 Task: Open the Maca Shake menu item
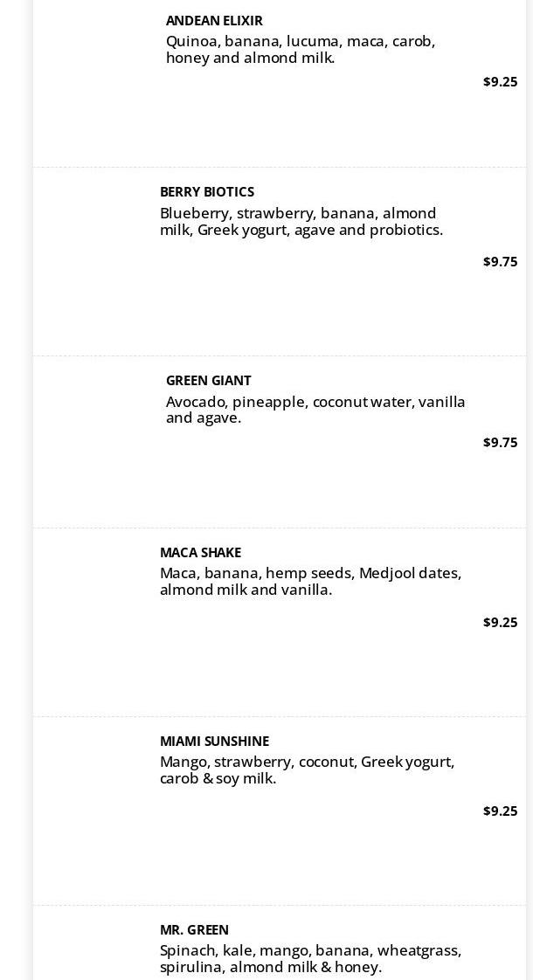click(x=200, y=553)
